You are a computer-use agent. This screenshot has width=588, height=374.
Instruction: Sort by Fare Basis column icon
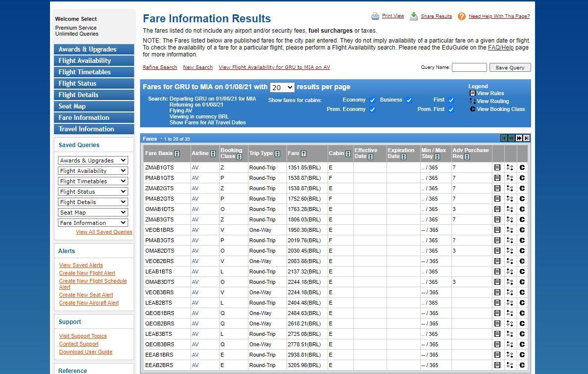pos(177,154)
